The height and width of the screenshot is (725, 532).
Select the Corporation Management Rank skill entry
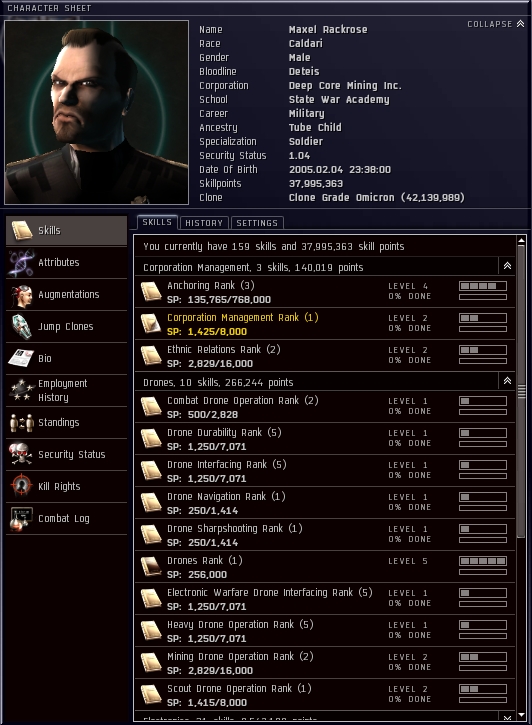point(325,324)
